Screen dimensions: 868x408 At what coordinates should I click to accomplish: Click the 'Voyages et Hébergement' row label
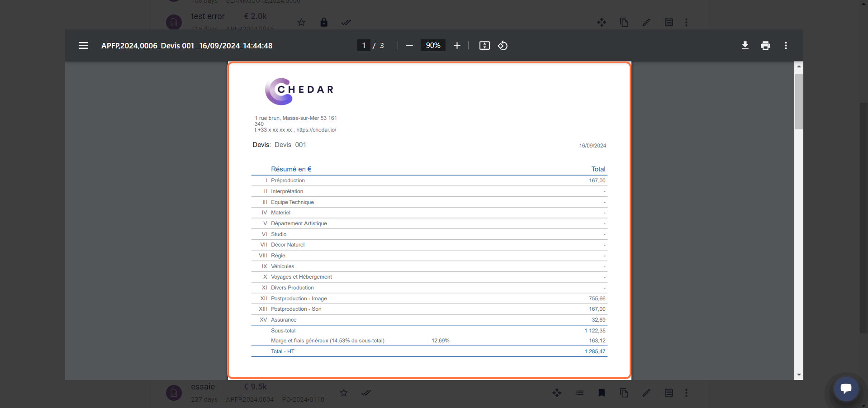[x=301, y=277]
